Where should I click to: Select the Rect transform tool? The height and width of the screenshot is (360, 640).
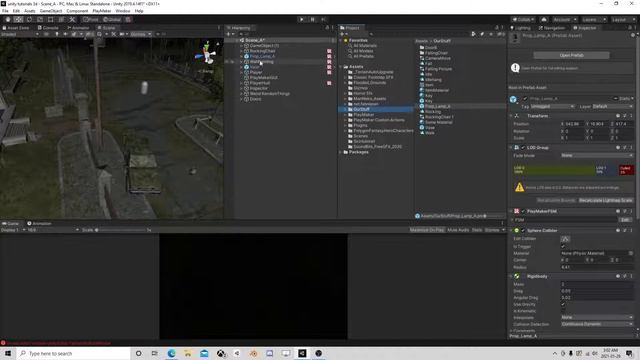(51, 19)
